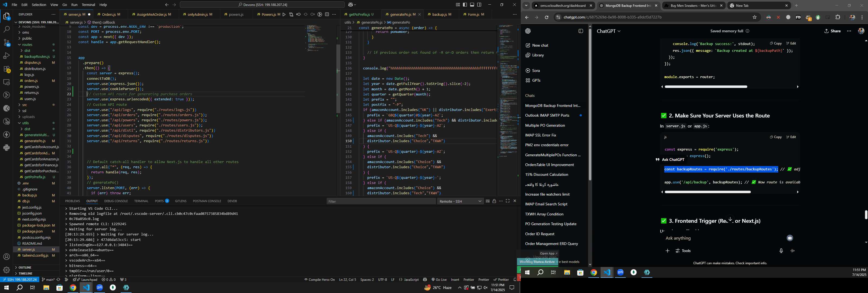Toggle ChatGPT sidebar with the collapse icon
Screen dimensions: 868x293
(x=580, y=31)
